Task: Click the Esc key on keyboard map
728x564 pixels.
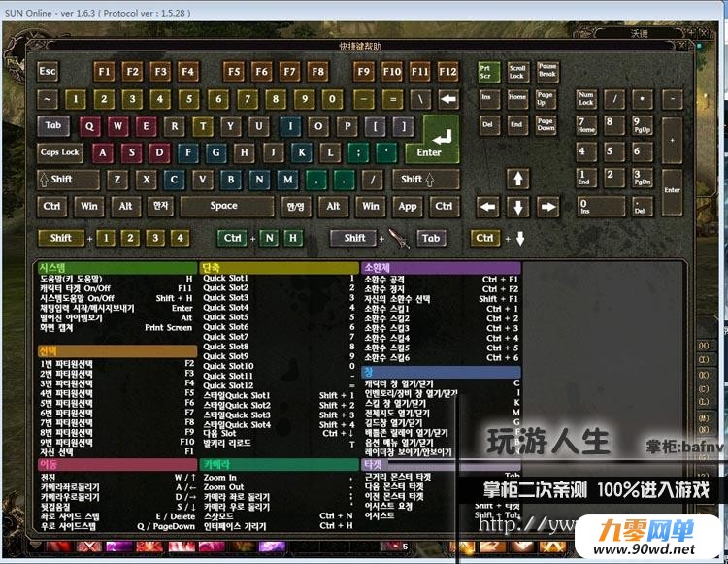Action: pos(48,72)
